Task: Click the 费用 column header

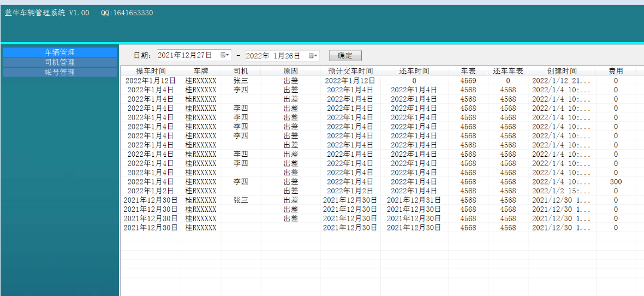Action: [x=616, y=71]
